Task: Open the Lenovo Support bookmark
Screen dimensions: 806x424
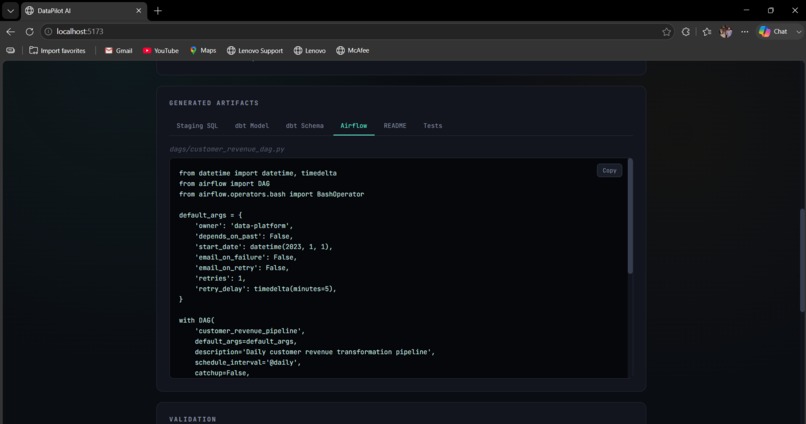Action: pos(254,50)
